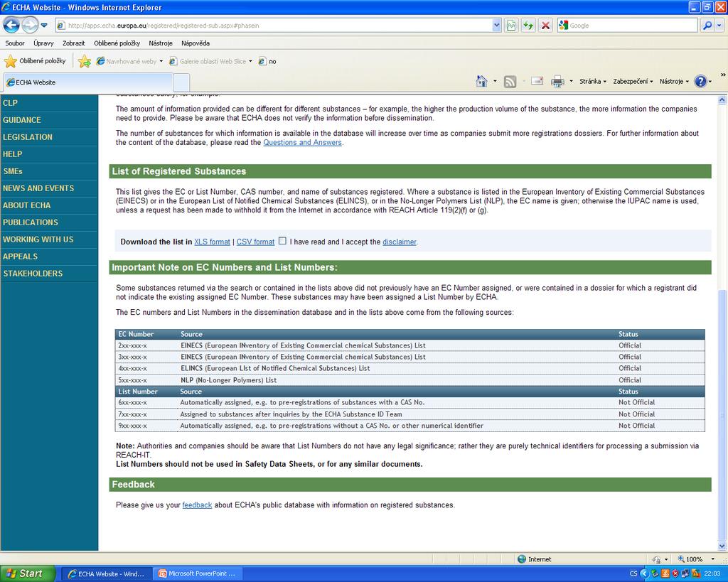Open a new blank tab
This screenshot has width=728, height=582.
point(181,82)
